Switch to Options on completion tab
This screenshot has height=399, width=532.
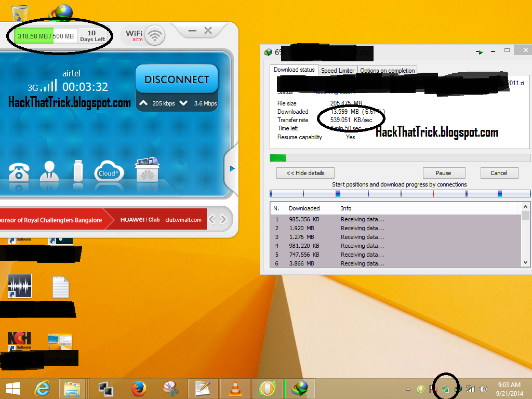pyautogui.click(x=387, y=70)
